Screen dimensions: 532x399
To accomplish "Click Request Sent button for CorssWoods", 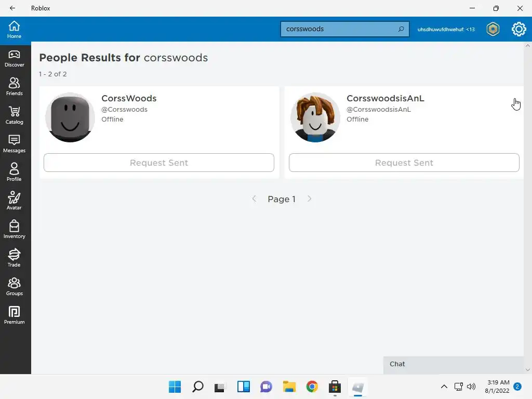I will 159,163.
